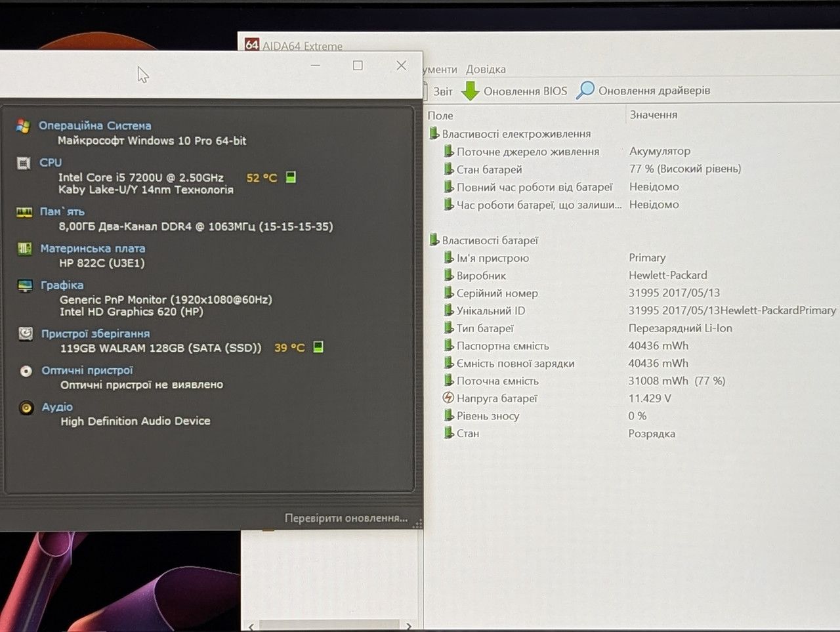Image resolution: width=840 pixels, height=632 pixels.
Task: Open the Материнська плата section link
Action: point(93,248)
